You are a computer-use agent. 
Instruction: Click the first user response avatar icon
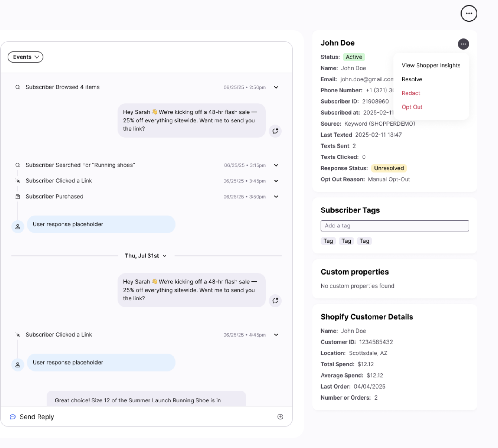[18, 227]
